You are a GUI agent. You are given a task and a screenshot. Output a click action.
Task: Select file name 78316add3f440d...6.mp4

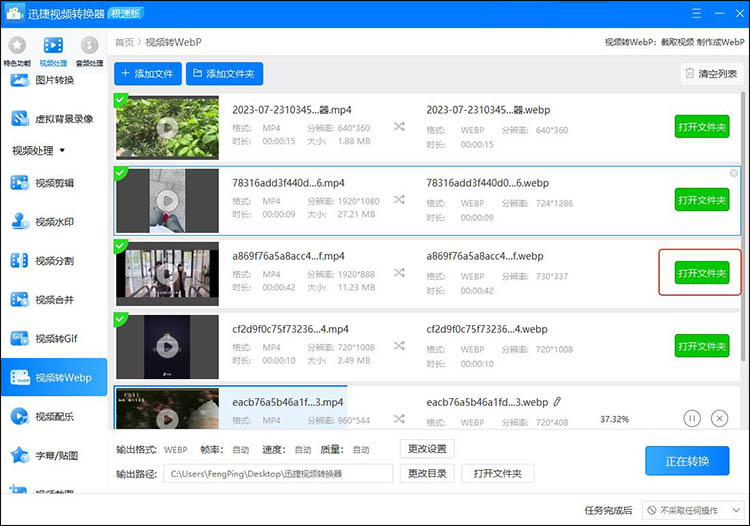point(288,183)
